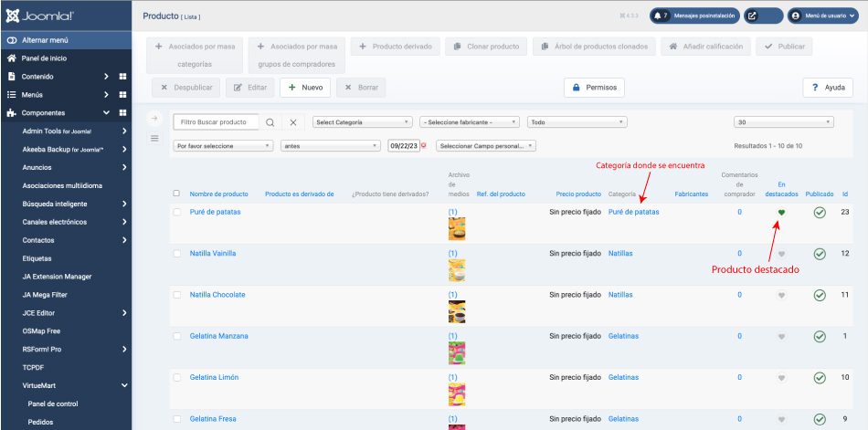Viewport: 868px width, 430px height.
Task: Click published checkmark for Natilla Chocolate
Action: tap(820, 296)
